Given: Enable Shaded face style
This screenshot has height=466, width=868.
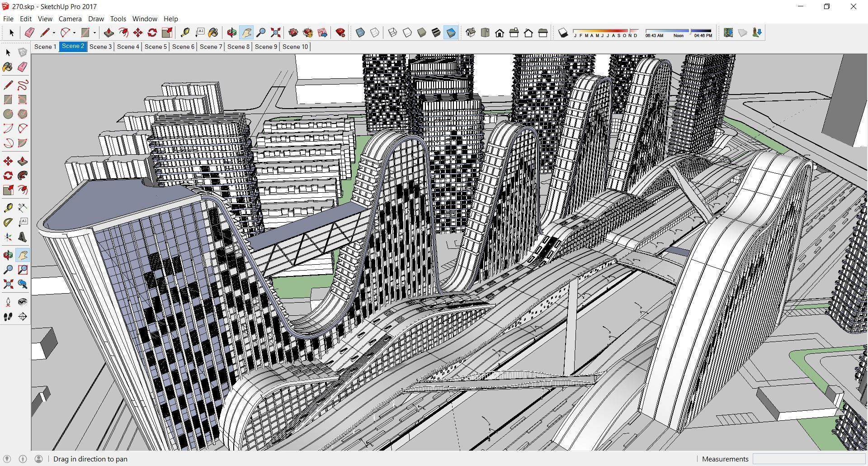Looking at the screenshot, I should (422, 33).
